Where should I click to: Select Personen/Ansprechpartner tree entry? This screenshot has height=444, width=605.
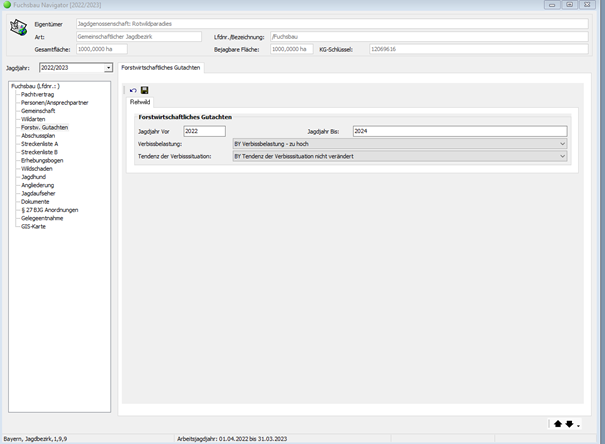[x=52, y=102]
